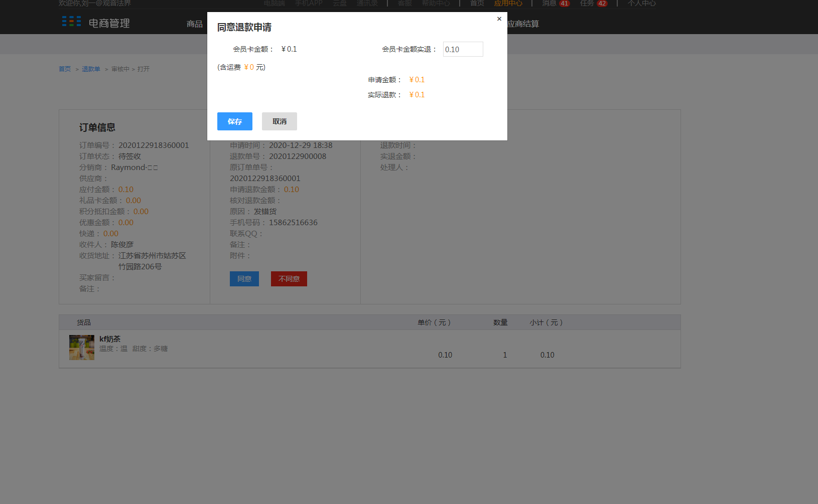Click refund number 2020122900008
Screen dimensions: 818x504
pyautogui.click(x=298, y=156)
